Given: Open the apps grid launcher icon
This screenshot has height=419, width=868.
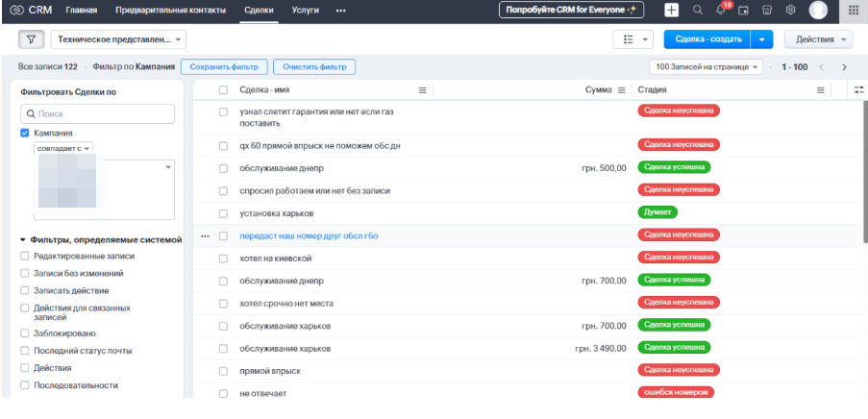Looking at the screenshot, I should click(853, 10).
